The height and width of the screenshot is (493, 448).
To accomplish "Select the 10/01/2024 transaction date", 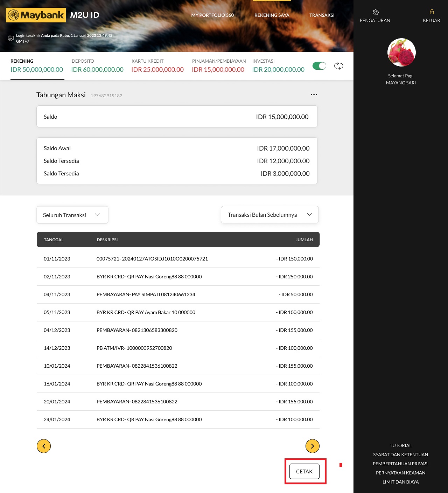I will 57,366.
